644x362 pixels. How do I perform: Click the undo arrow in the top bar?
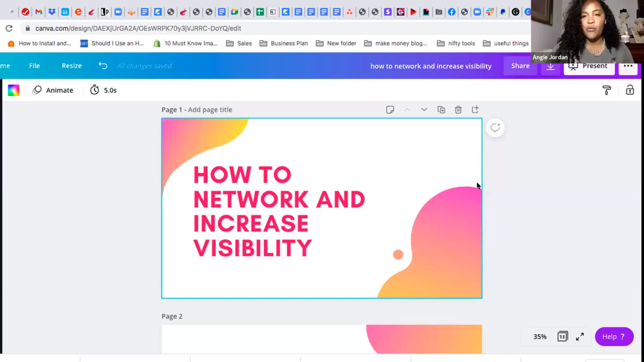(103, 65)
